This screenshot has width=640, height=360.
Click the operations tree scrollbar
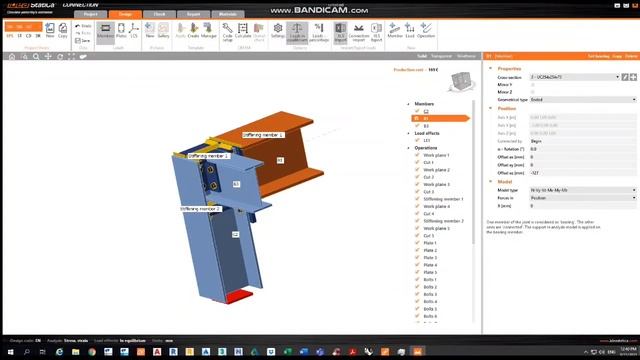(473, 171)
